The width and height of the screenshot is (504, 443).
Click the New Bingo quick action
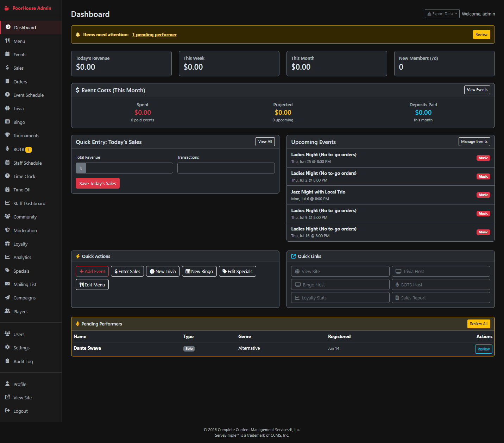(199, 271)
